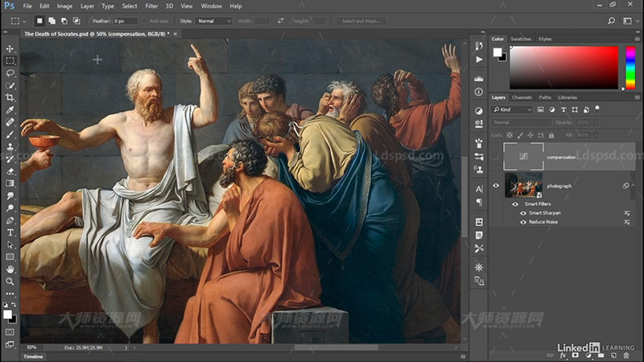Viewport: 644px width, 362px height.
Task: Select the Clone Stamp tool
Action: tap(10, 147)
